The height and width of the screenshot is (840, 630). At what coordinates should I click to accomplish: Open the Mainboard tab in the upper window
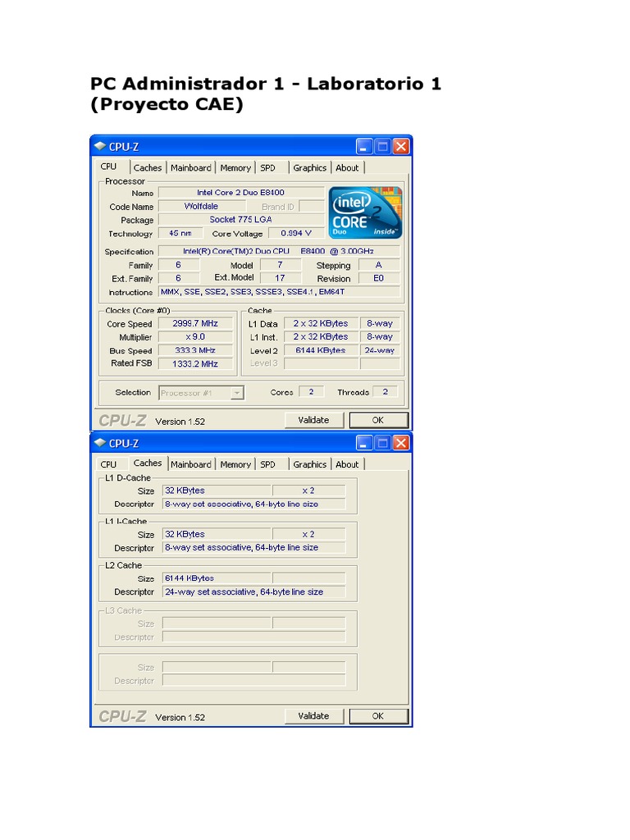tap(191, 167)
